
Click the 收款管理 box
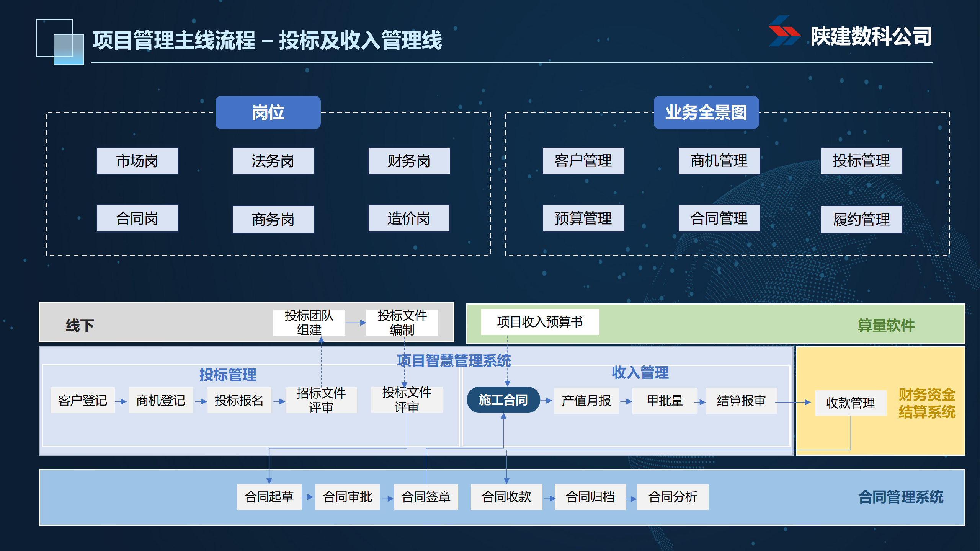click(850, 403)
